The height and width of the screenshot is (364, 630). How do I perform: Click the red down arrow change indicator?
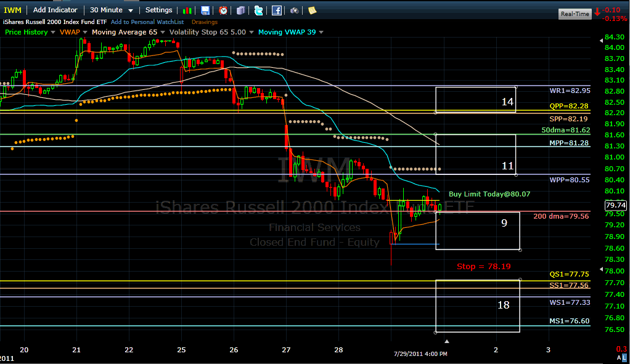598,12
